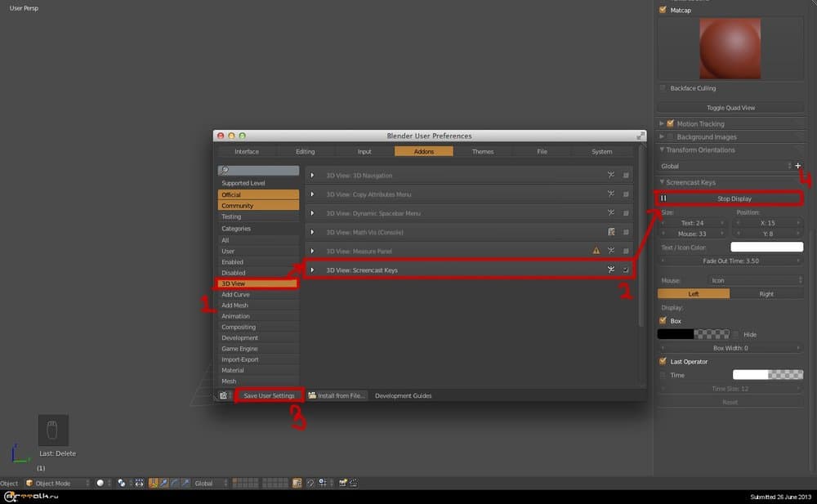Open the pivot point selector in 3D header
The height and width of the screenshot is (504, 817).
coord(123,483)
